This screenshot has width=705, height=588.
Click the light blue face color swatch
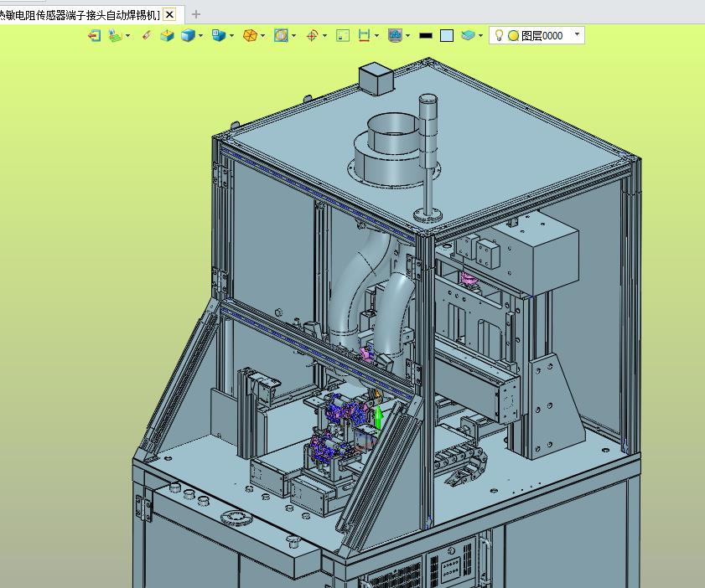click(447, 35)
